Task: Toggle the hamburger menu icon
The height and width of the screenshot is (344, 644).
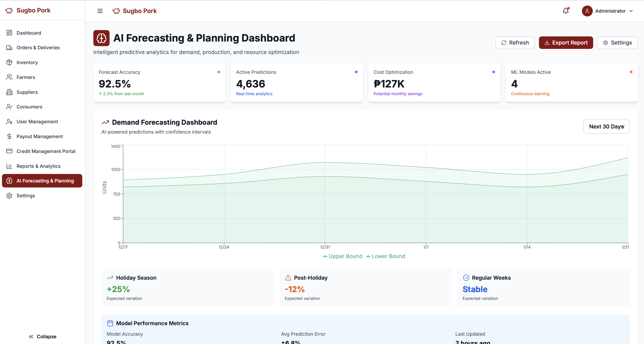Action: click(x=100, y=11)
